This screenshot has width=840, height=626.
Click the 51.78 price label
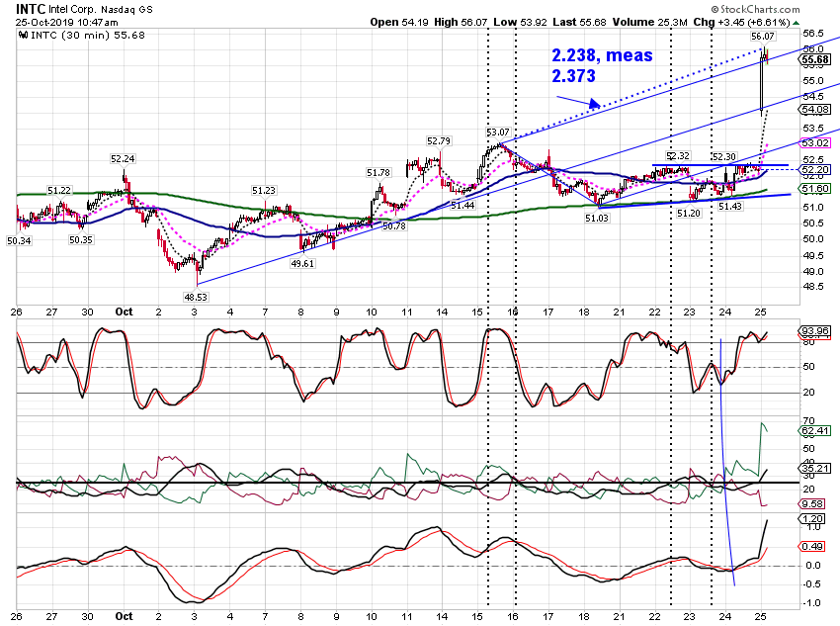(x=378, y=173)
